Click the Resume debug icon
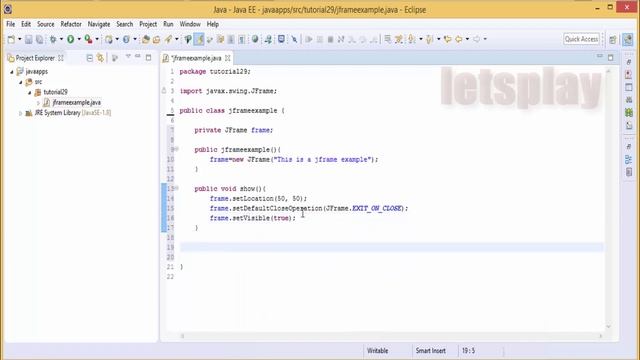The width and height of the screenshot is (640, 360). click(x=309, y=39)
